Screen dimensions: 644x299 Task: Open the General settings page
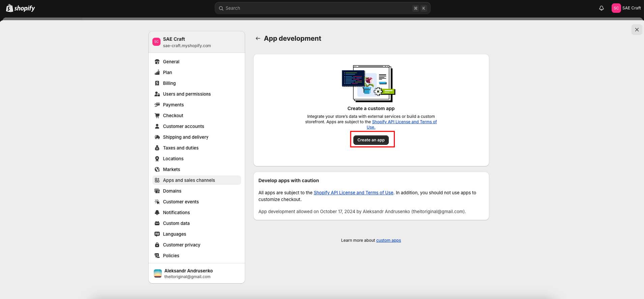point(197,62)
